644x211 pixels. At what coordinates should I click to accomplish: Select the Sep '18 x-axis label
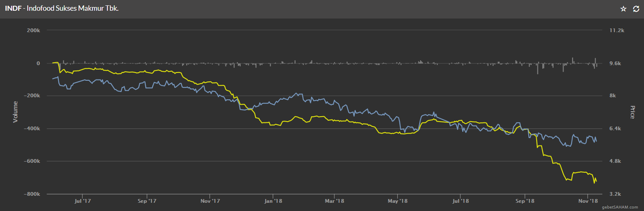tap(525, 201)
